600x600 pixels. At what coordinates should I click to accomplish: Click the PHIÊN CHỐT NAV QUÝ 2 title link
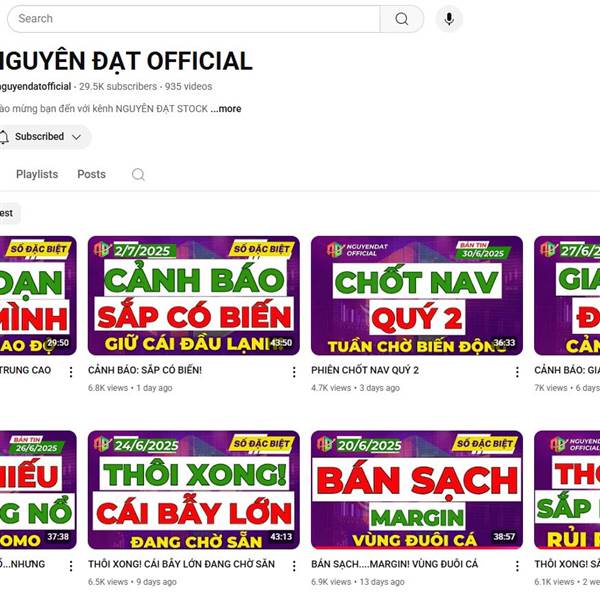(x=365, y=370)
